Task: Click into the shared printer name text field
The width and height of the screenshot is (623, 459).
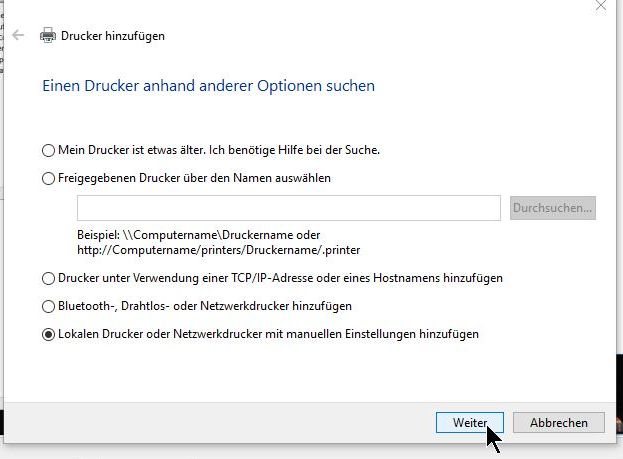Action: [x=289, y=208]
